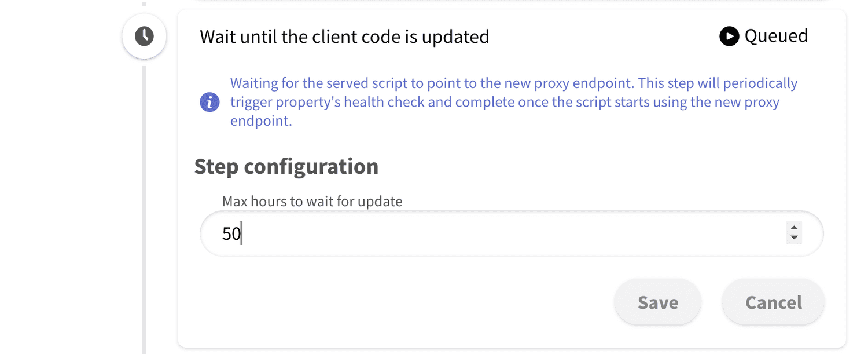Save the step configuration
Viewport: 868px width, 354px height.
(658, 302)
